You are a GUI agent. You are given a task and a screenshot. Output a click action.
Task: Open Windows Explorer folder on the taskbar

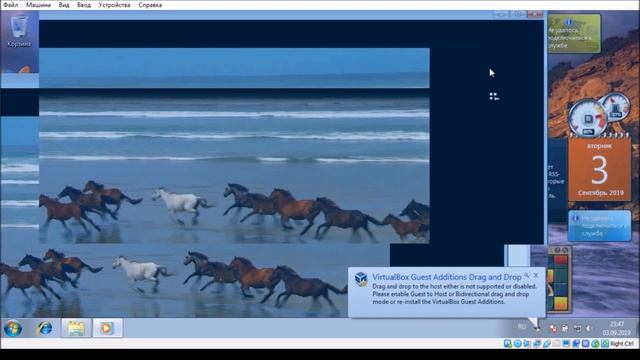76,328
